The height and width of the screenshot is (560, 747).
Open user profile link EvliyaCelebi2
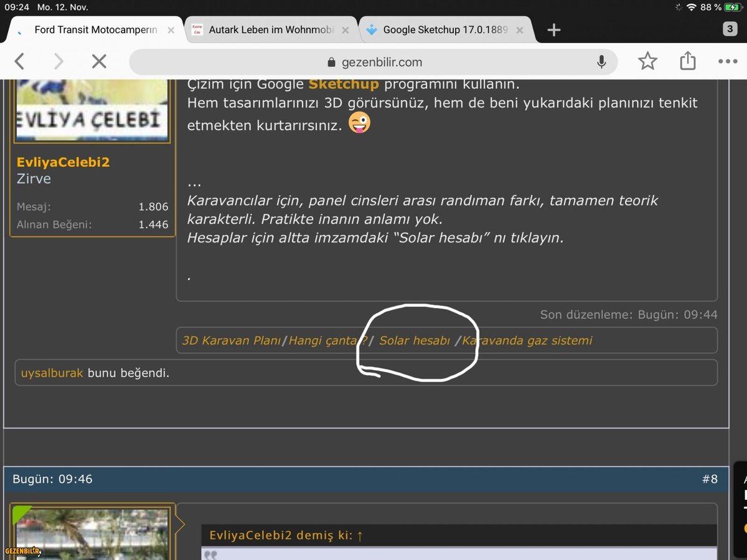[63, 162]
